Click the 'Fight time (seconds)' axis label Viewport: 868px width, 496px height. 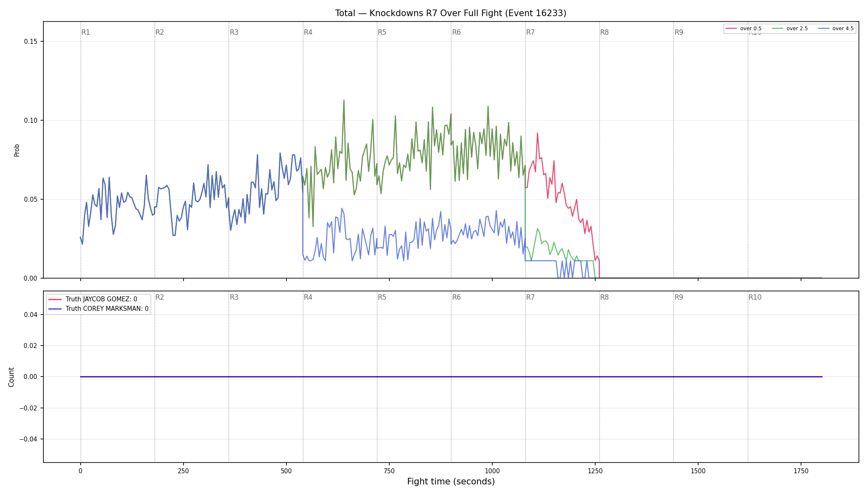(451, 482)
